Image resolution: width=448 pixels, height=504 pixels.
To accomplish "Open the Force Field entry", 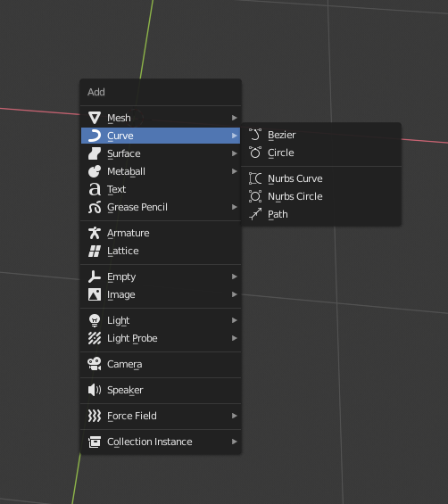I will click(161, 416).
